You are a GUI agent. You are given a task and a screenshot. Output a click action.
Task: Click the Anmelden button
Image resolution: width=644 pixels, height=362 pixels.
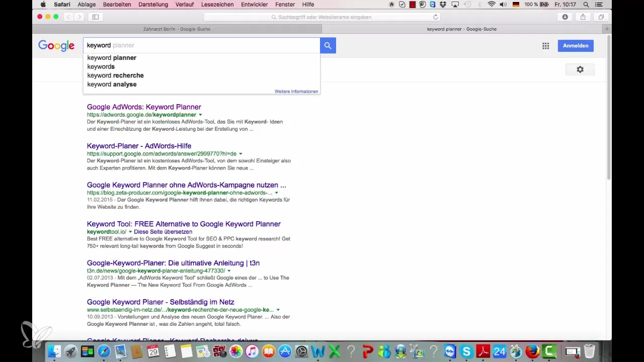[x=576, y=46]
